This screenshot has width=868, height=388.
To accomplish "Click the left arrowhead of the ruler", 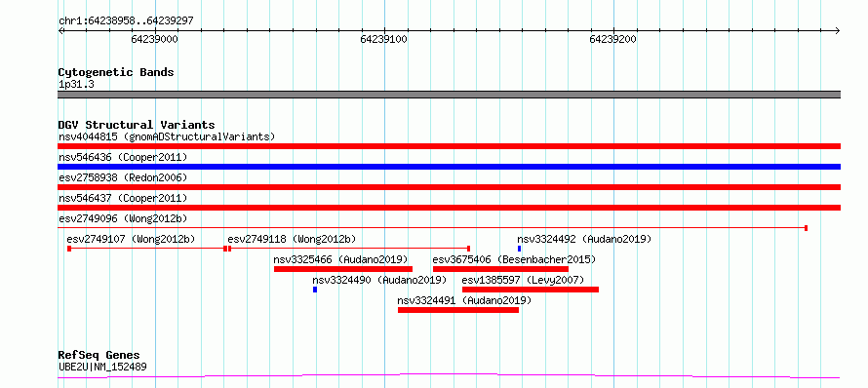I will point(60,30).
